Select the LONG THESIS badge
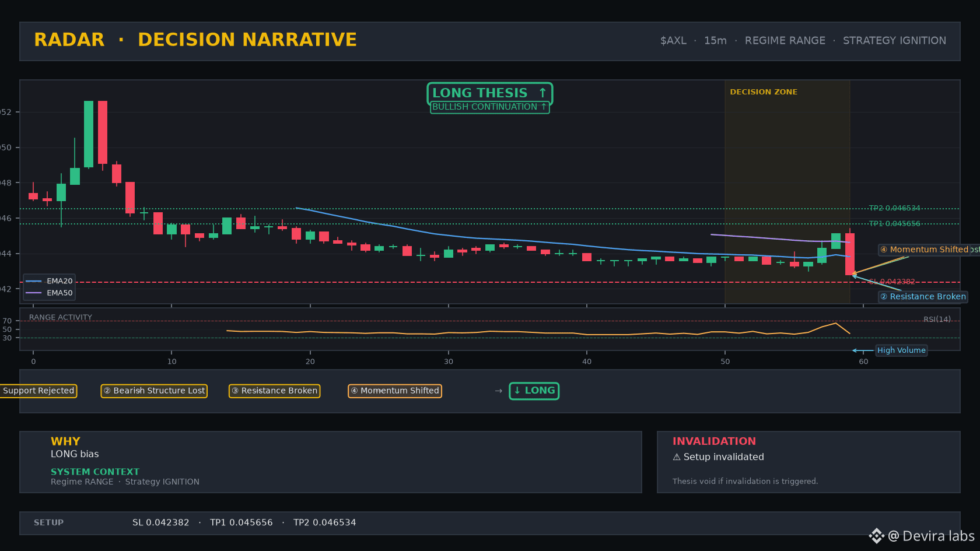Image resolution: width=980 pixels, height=551 pixels. (489, 93)
